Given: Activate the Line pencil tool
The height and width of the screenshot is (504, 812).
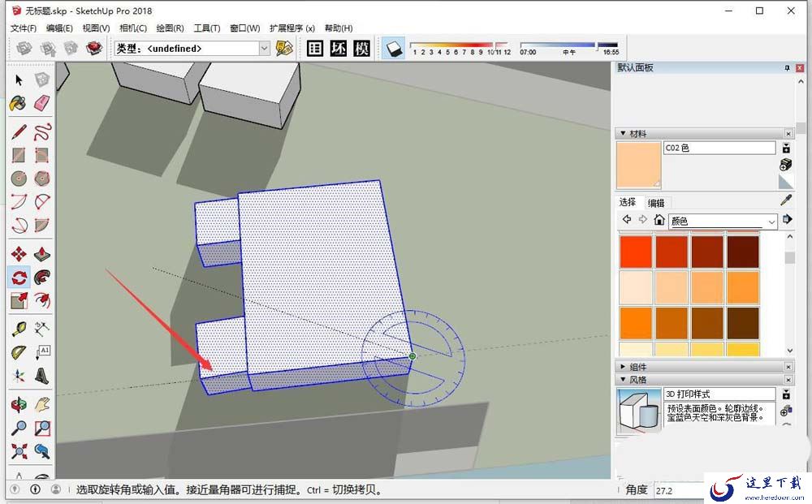Looking at the screenshot, I should pyautogui.click(x=19, y=132).
